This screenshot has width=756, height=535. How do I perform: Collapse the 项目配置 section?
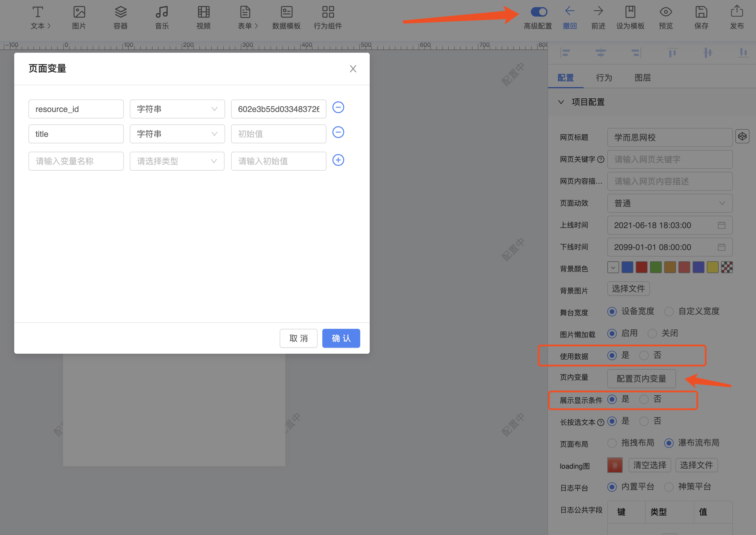coord(561,102)
